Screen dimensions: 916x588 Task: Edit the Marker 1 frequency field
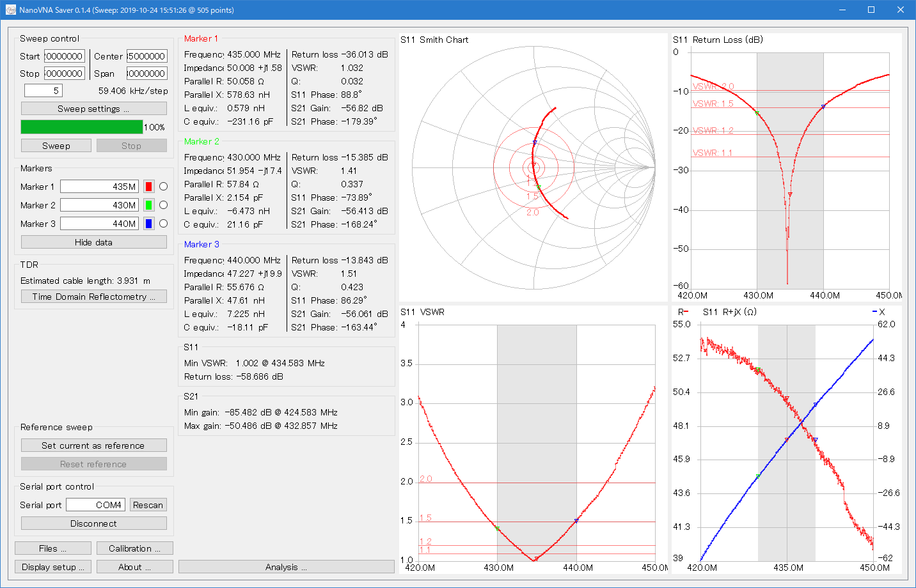tap(99, 187)
